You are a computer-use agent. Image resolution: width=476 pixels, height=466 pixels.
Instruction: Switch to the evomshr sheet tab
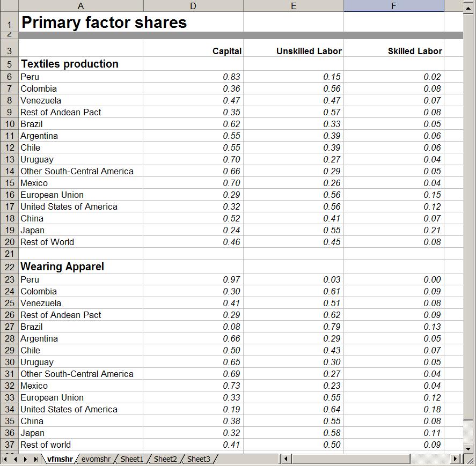click(x=96, y=459)
